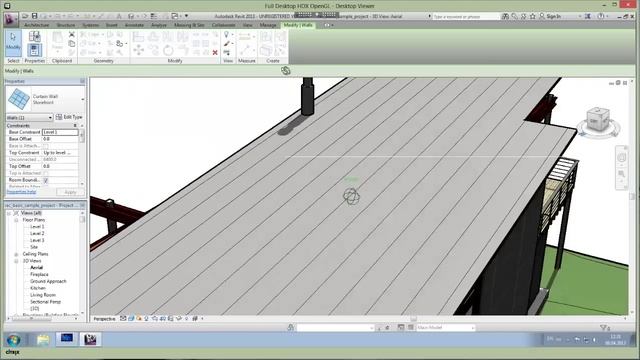Toggle the Base is Attached checkbox
Image resolution: width=640 pixels, height=360 pixels.
click(x=45, y=146)
